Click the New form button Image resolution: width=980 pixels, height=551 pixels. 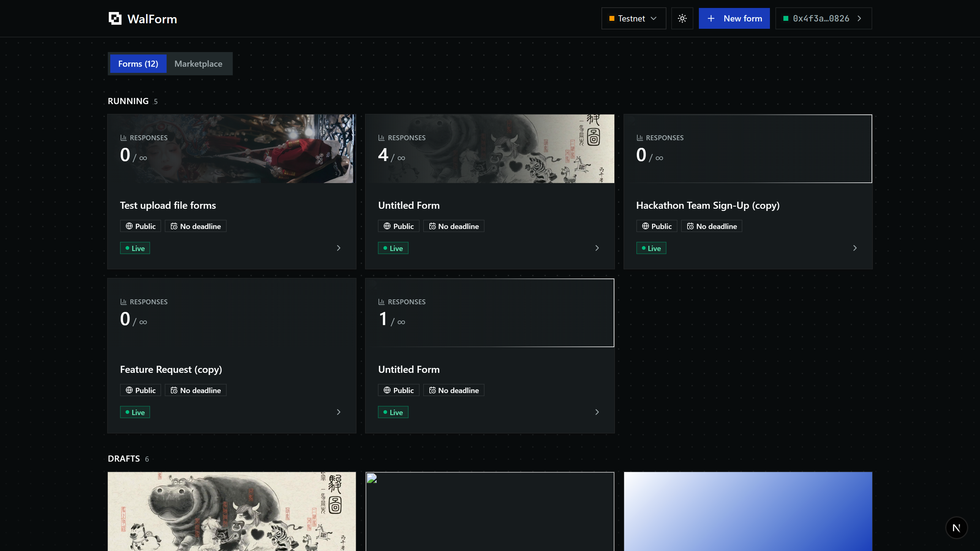pos(734,18)
